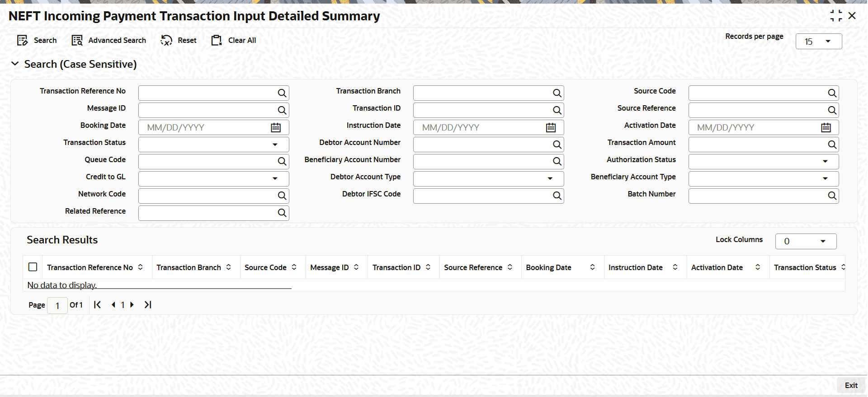Viewport: 868px width, 397px height.
Task: Expand the Credit to GL dropdown
Action: 275,179
